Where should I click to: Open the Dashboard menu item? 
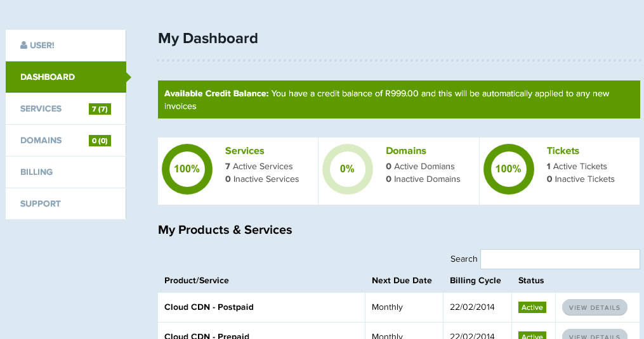pyautogui.click(x=66, y=77)
